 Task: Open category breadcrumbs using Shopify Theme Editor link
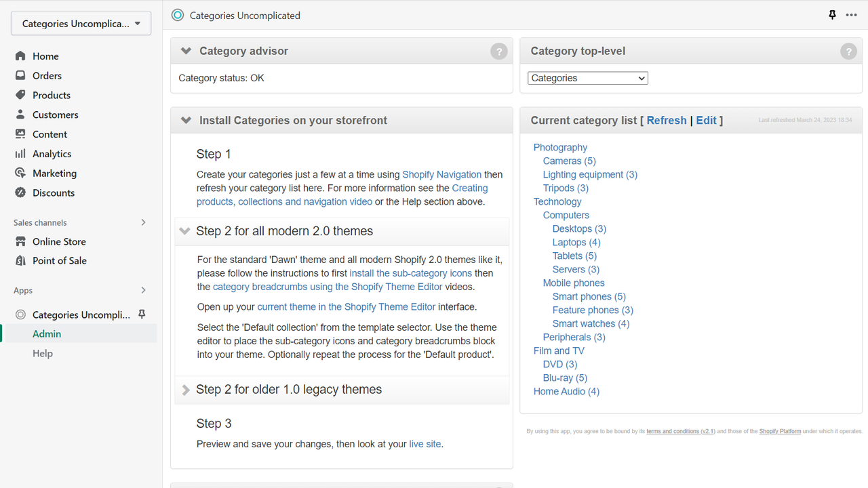[x=328, y=287]
